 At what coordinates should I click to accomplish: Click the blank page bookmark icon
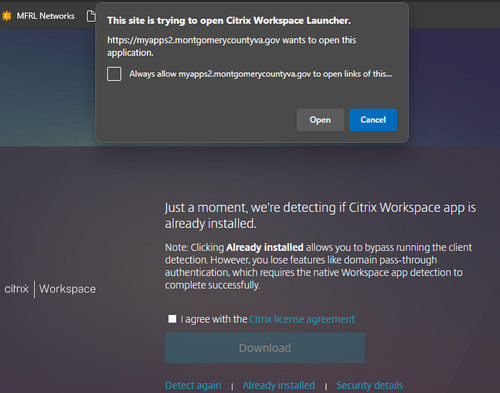tap(91, 16)
